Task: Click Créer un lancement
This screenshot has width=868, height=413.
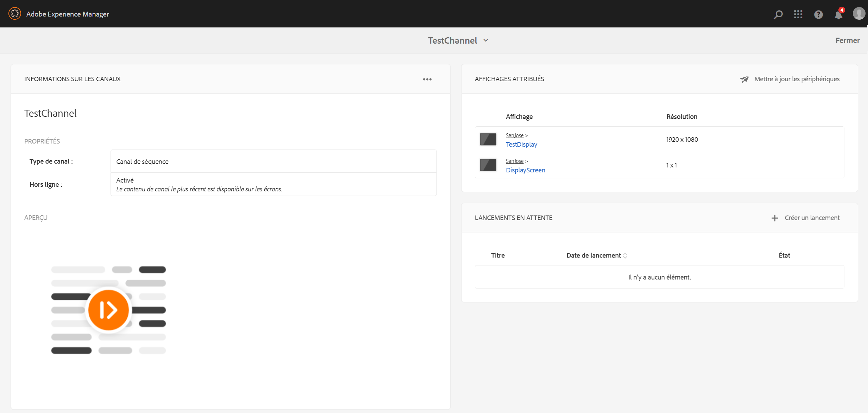Action: tap(812, 218)
